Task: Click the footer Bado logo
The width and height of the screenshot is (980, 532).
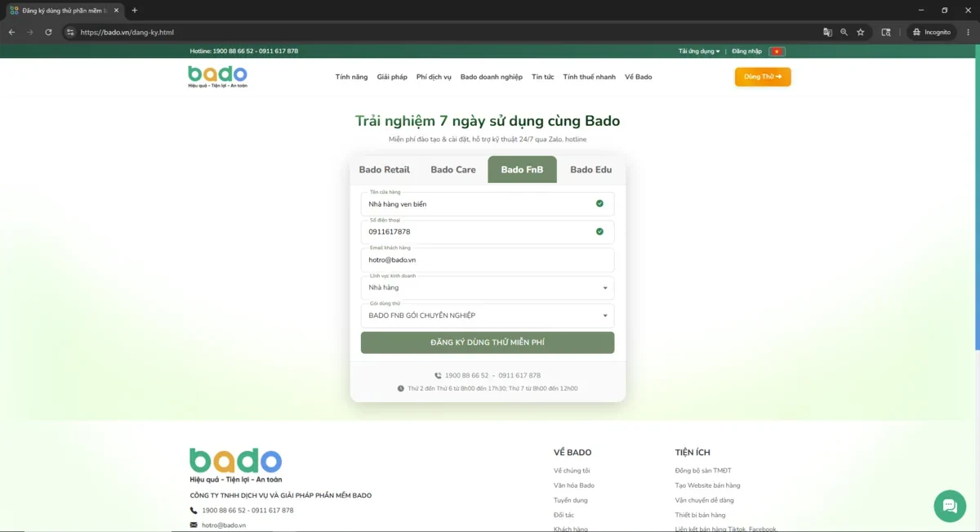Action: (236, 465)
